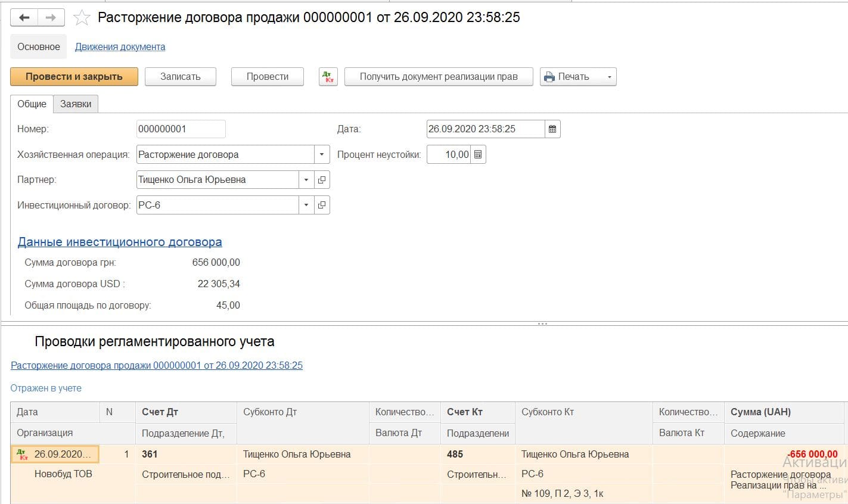Open Данные инвестиционного договора link
The width and height of the screenshot is (848, 504).
pyautogui.click(x=120, y=242)
